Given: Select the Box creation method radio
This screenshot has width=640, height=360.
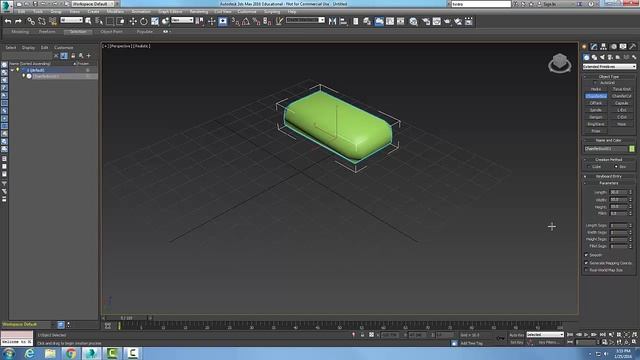Looking at the screenshot, I should click(x=616, y=167).
